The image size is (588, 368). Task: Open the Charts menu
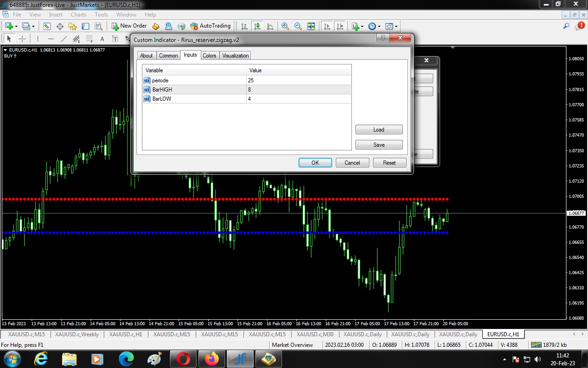click(x=79, y=15)
